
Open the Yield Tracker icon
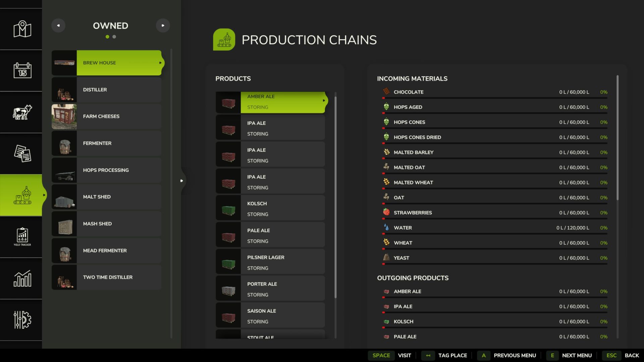22,237
